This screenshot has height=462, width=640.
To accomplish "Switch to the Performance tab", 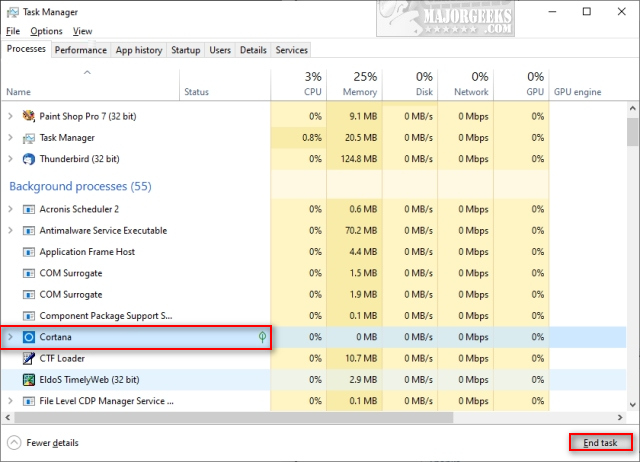I will click(81, 50).
